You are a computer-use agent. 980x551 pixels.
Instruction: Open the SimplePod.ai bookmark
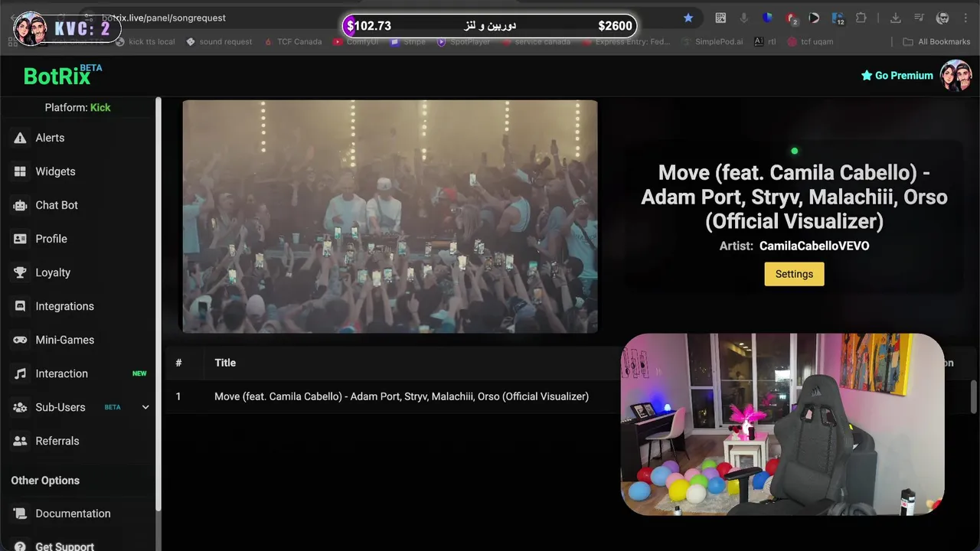pyautogui.click(x=711, y=41)
